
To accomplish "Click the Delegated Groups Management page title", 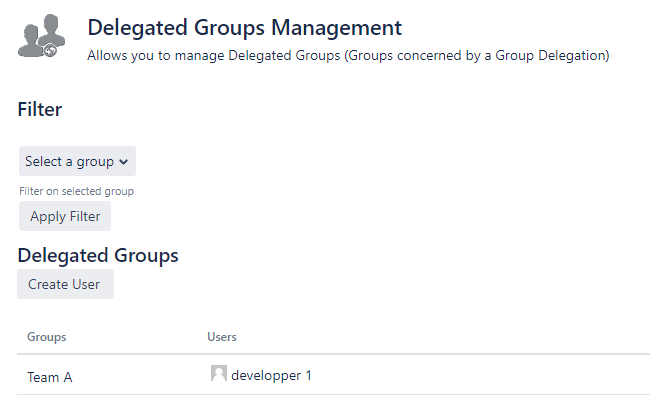I will [244, 28].
